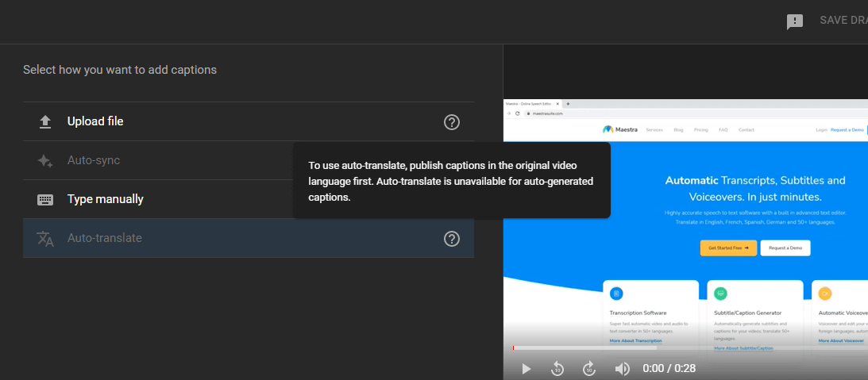Click the Maestra logo in video preview
The height and width of the screenshot is (380, 868).
pos(620,130)
